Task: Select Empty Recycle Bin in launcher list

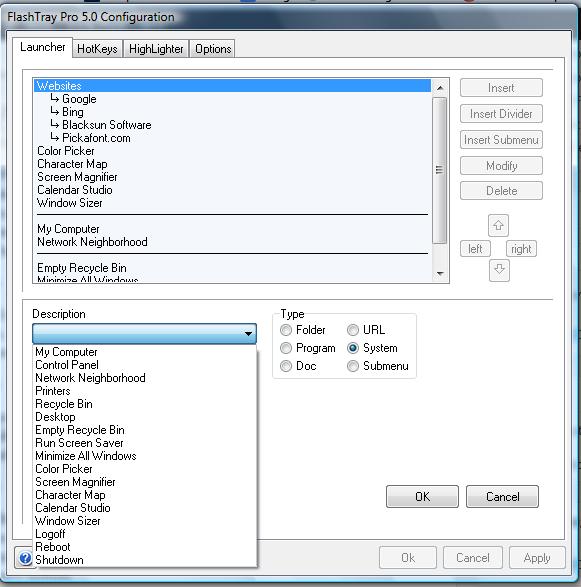Action: tap(232, 268)
